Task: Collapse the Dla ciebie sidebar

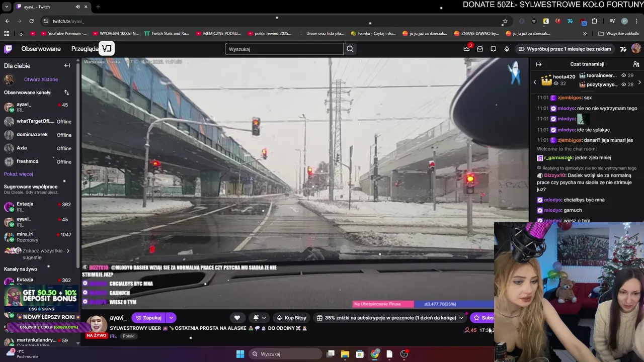Action: [x=67, y=65]
